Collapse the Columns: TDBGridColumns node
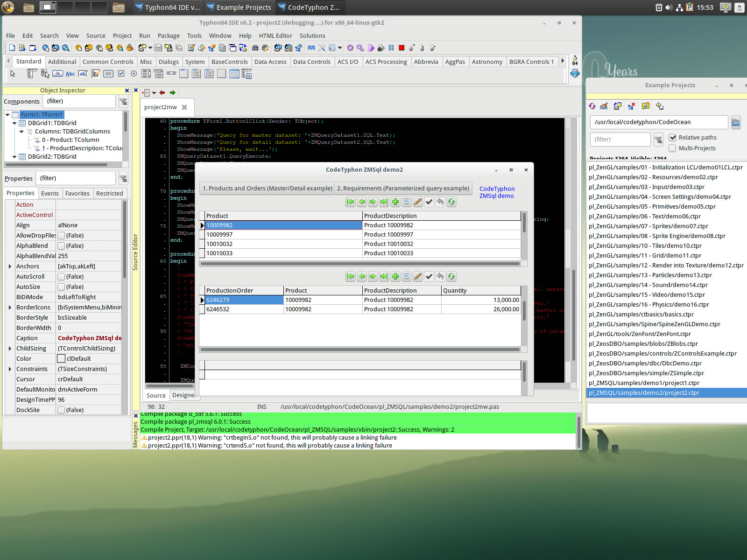The width and height of the screenshot is (747, 560). (21, 131)
